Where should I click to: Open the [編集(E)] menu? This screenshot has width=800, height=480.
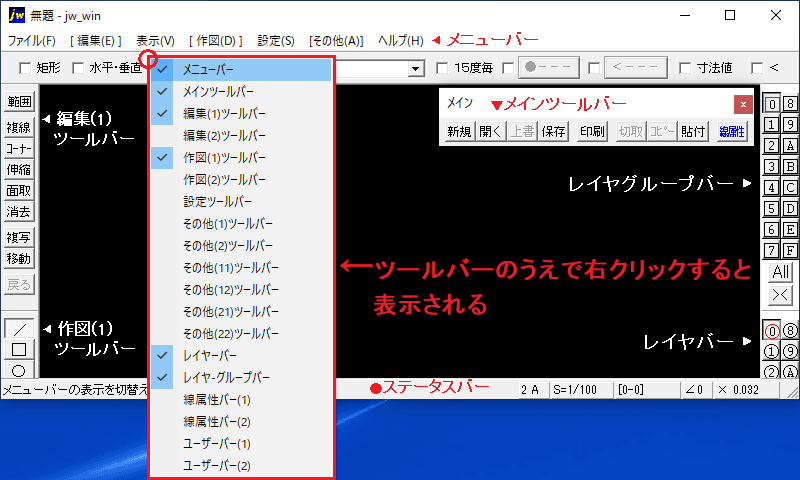[96, 40]
